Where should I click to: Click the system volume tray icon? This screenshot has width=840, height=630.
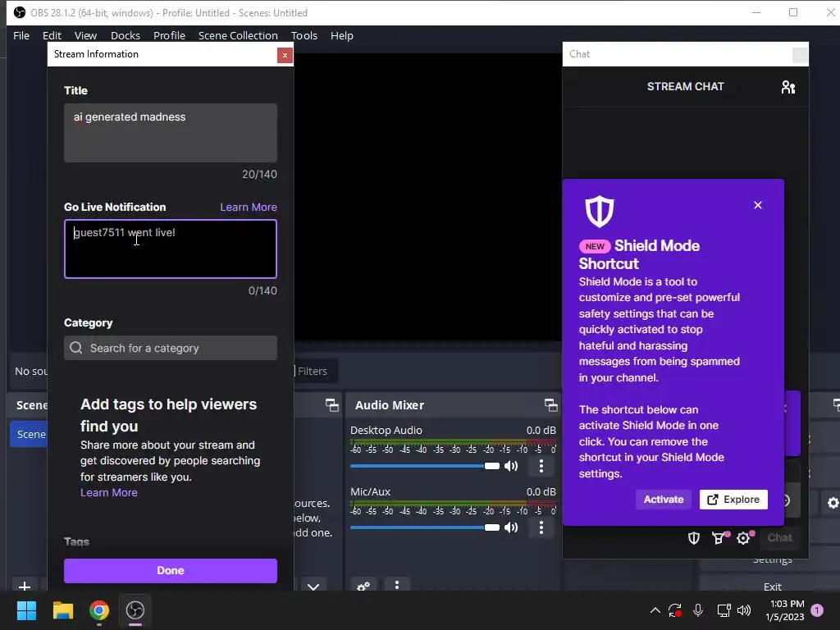(744, 610)
